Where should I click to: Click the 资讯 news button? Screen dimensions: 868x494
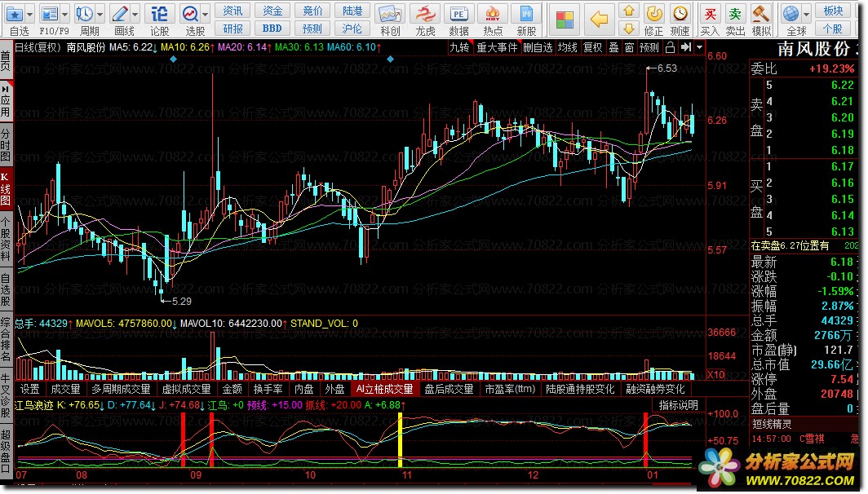[233, 11]
